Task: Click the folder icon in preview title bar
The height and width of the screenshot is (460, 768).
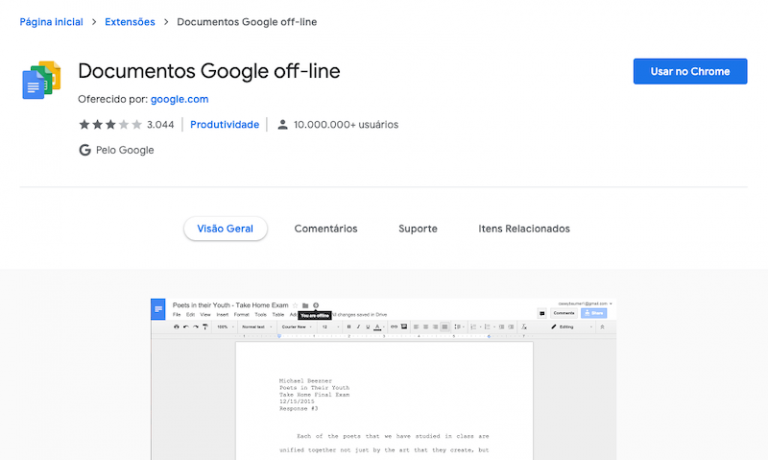Action: click(305, 305)
